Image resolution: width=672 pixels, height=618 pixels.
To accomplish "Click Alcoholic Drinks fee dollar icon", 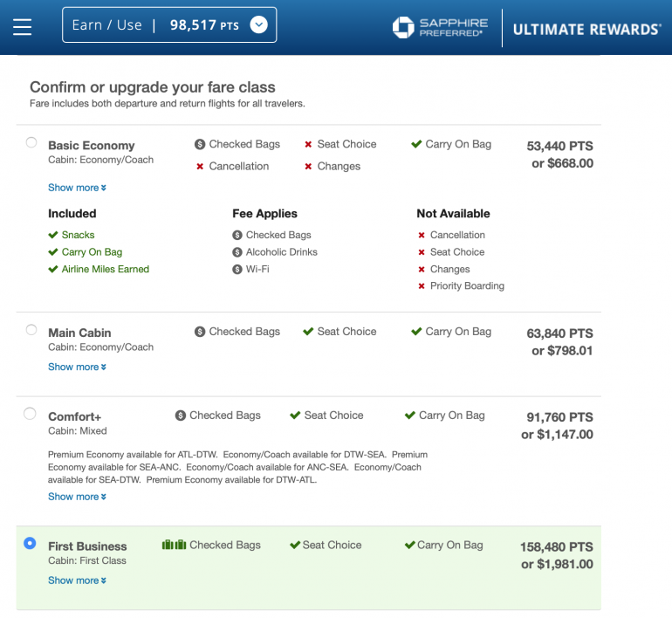I will point(237,252).
